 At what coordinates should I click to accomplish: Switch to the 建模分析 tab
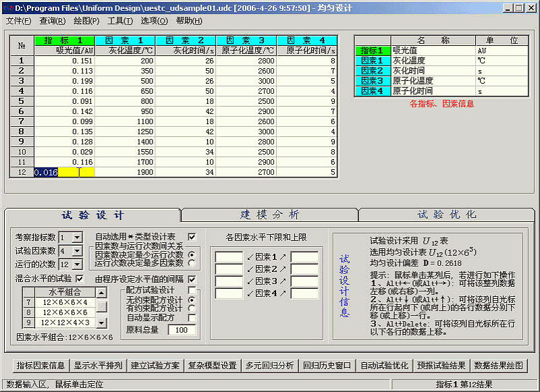[269, 215]
